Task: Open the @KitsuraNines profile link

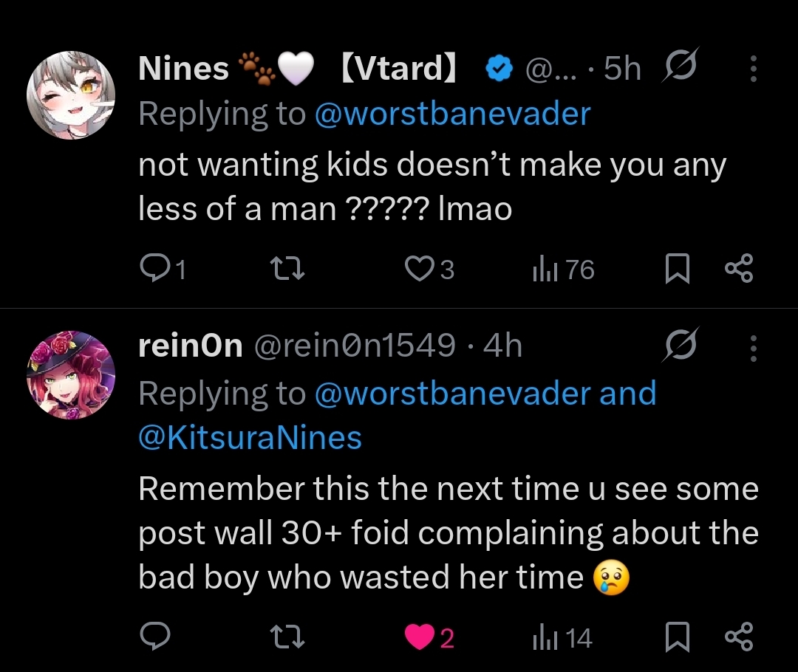Action: (250, 438)
